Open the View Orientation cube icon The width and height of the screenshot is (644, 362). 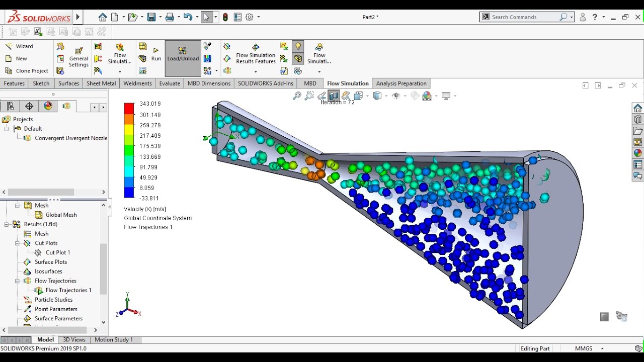coord(358,96)
